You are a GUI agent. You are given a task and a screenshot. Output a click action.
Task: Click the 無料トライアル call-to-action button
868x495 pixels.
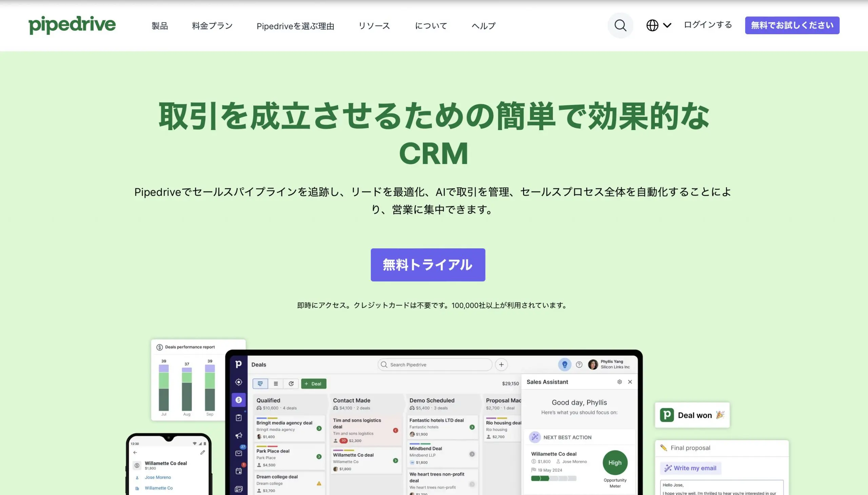tap(428, 265)
